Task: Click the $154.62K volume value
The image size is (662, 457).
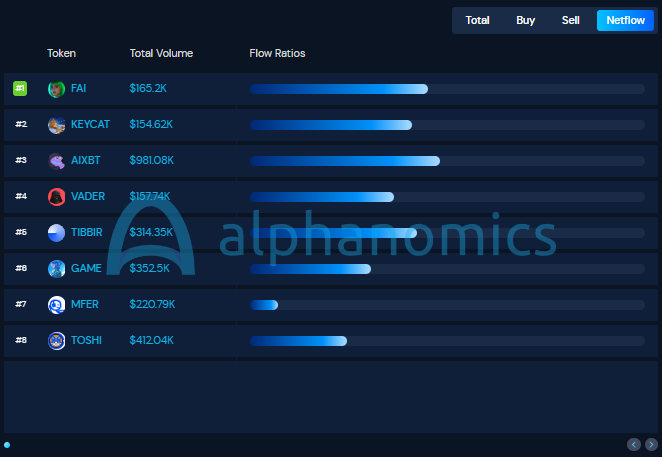Action: tap(151, 124)
